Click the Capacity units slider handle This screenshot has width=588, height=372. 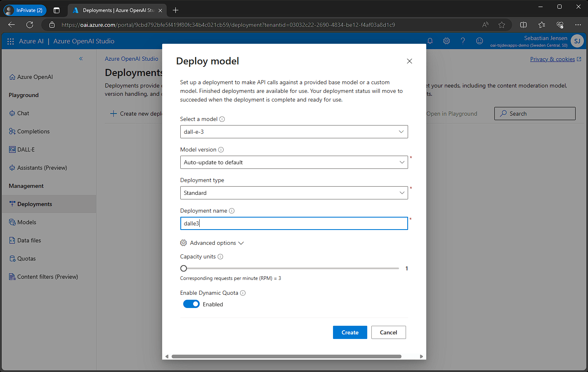(x=184, y=268)
